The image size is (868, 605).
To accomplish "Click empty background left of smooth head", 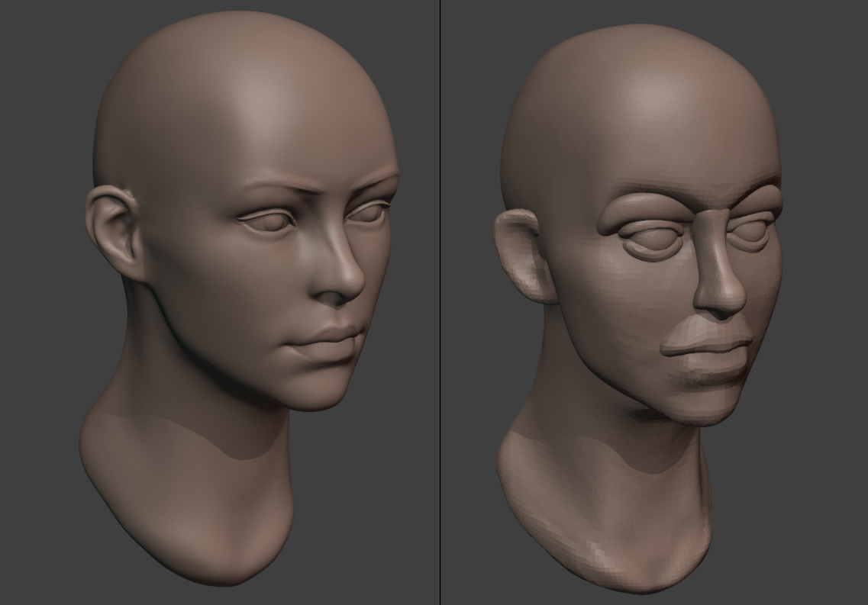I will coord(38,305).
